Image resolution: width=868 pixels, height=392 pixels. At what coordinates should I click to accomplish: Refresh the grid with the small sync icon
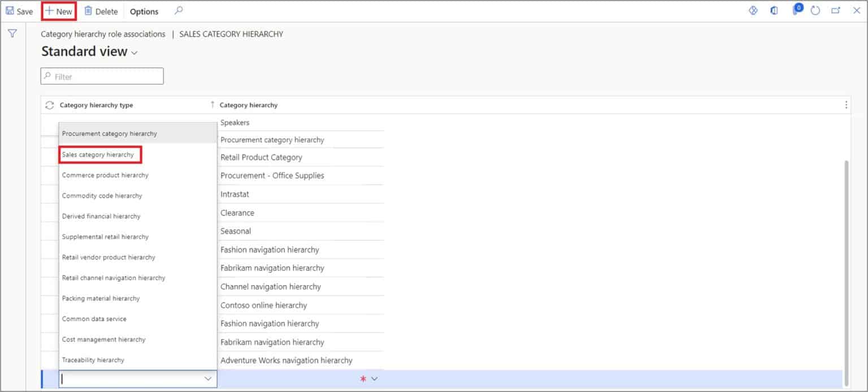point(49,105)
